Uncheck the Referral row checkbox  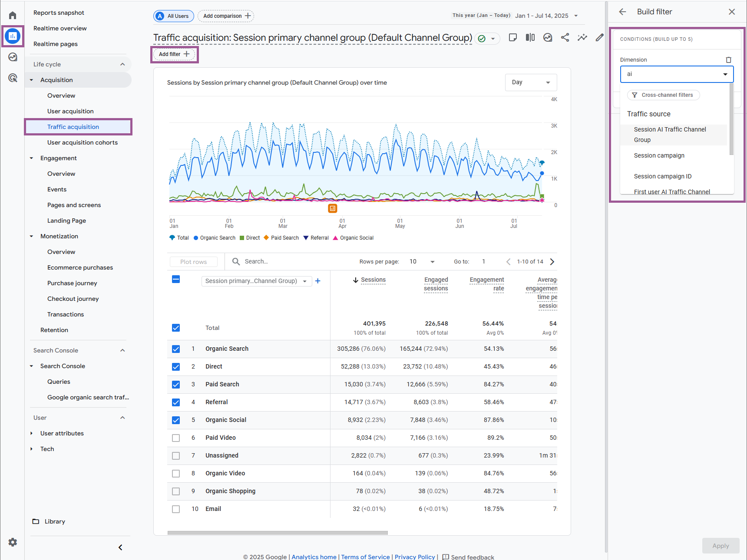pos(176,402)
